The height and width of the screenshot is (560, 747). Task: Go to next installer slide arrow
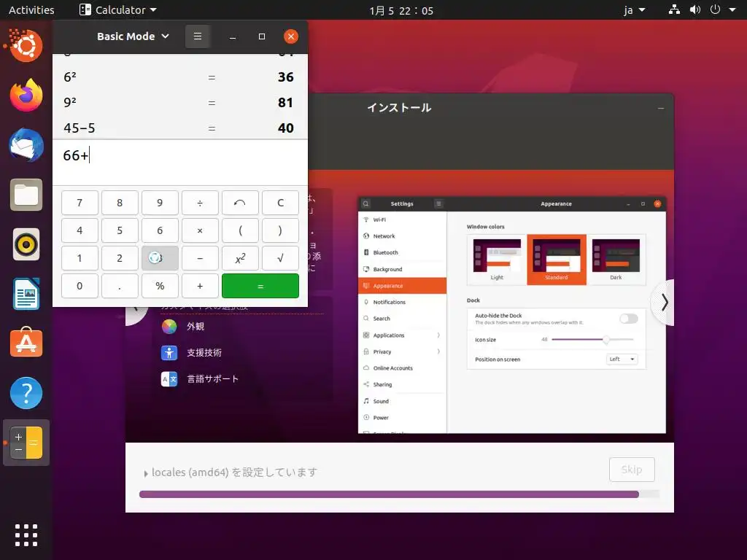(664, 303)
